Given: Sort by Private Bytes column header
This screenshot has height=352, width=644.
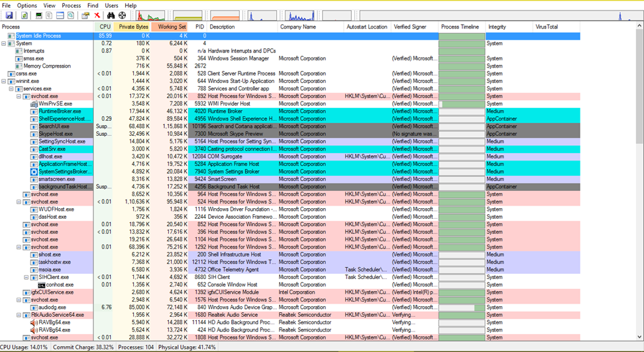Looking at the screenshot, I should click(133, 27).
